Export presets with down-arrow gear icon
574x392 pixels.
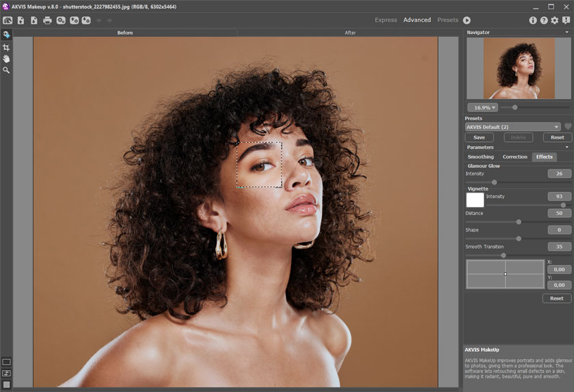[86, 20]
